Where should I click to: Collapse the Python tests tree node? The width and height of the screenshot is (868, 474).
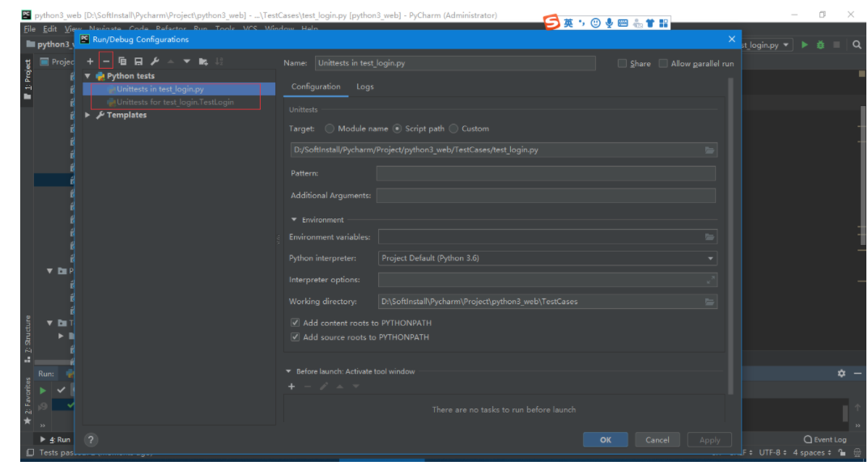click(87, 76)
